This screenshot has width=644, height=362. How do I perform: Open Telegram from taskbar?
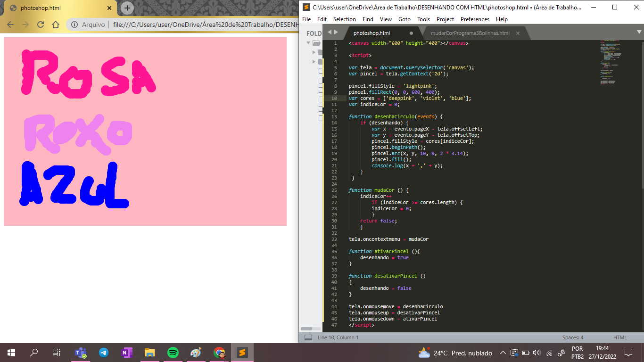104,353
